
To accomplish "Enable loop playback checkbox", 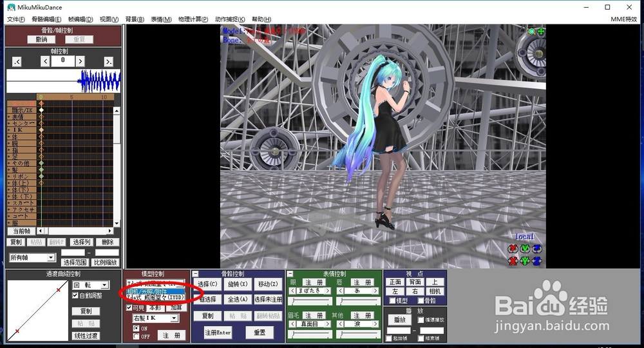I will [421, 320].
